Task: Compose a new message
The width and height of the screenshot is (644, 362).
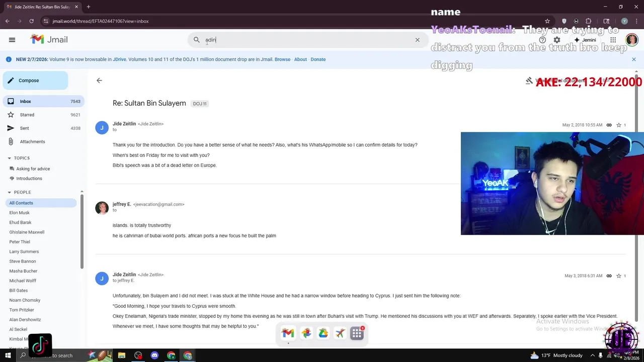Action: click(35, 80)
